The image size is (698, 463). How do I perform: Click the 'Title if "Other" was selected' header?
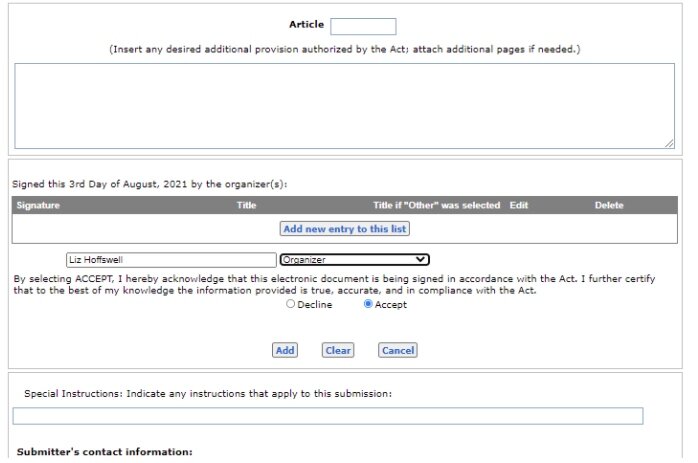(x=436, y=206)
